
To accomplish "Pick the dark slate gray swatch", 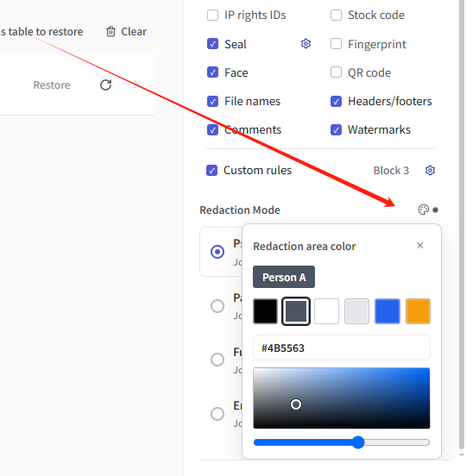I will click(x=296, y=311).
